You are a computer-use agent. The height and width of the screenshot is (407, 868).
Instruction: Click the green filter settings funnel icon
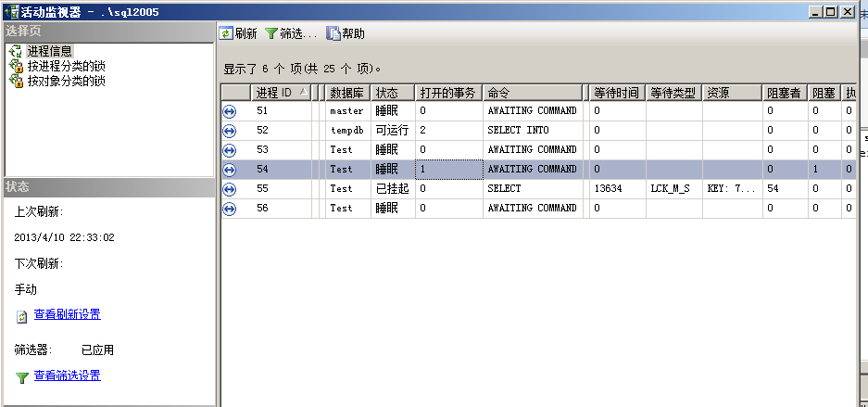(x=21, y=377)
